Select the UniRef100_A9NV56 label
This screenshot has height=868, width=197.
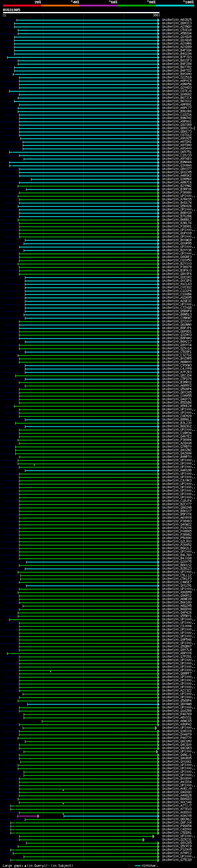pyautogui.click(x=177, y=84)
